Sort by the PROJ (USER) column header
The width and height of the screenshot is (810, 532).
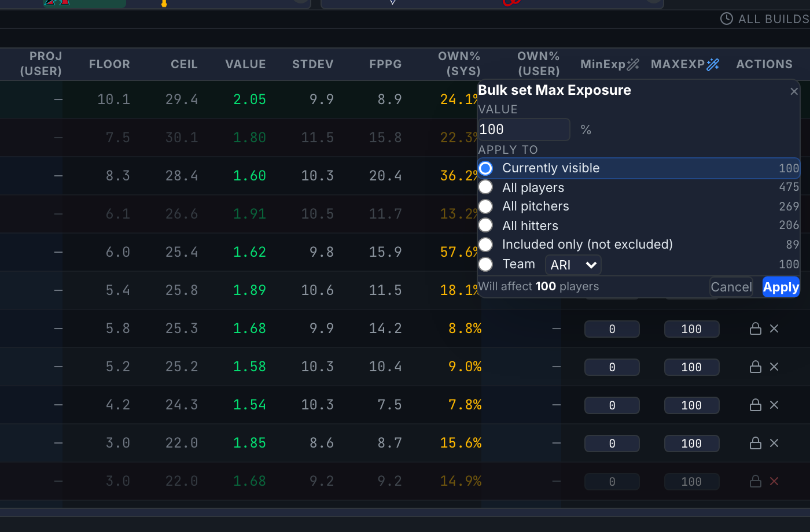41,64
